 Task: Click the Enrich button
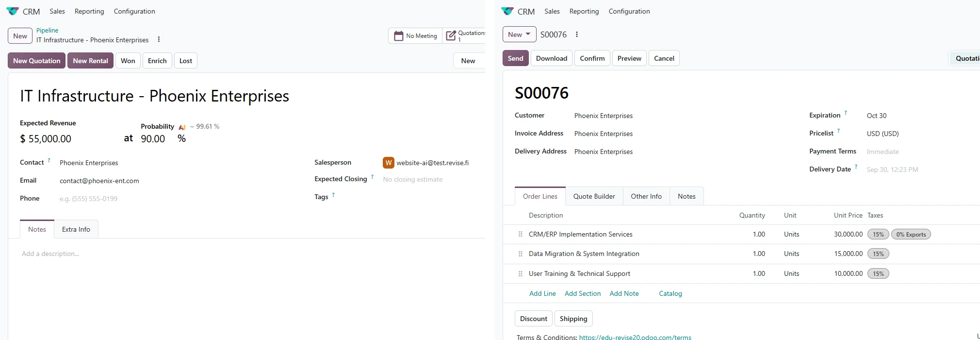point(157,61)
